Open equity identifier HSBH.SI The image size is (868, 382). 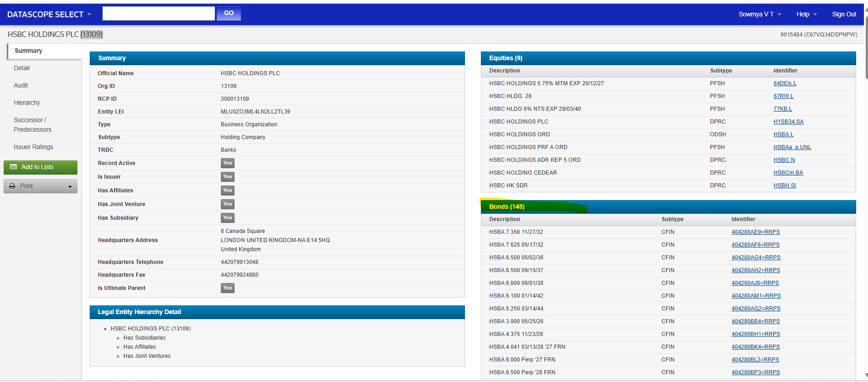[785, 186]
